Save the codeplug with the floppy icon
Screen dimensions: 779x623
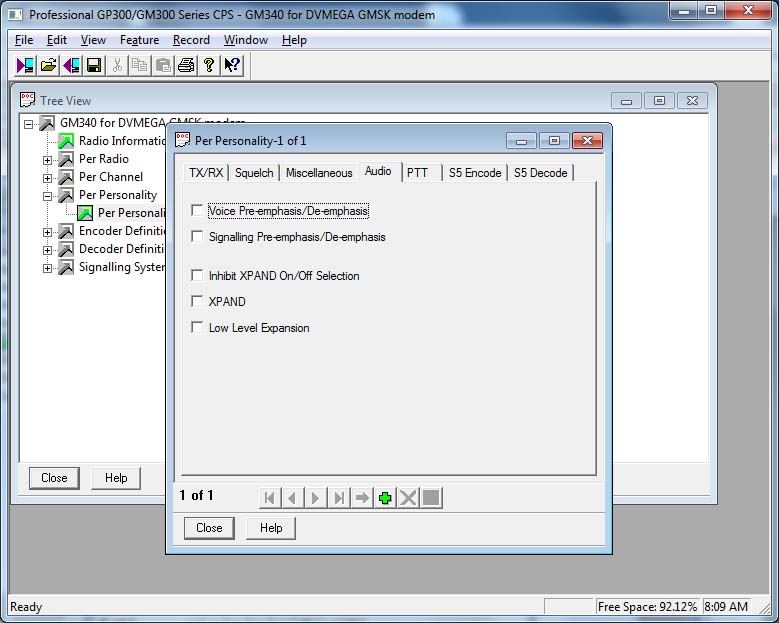pyautogui.click(x=94, y=65)
